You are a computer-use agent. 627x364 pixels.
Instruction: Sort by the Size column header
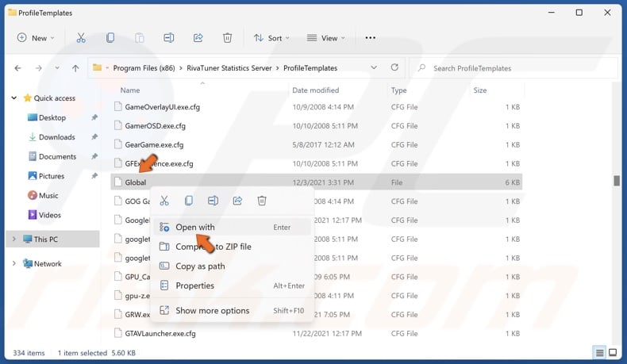[x=480, y=90]
